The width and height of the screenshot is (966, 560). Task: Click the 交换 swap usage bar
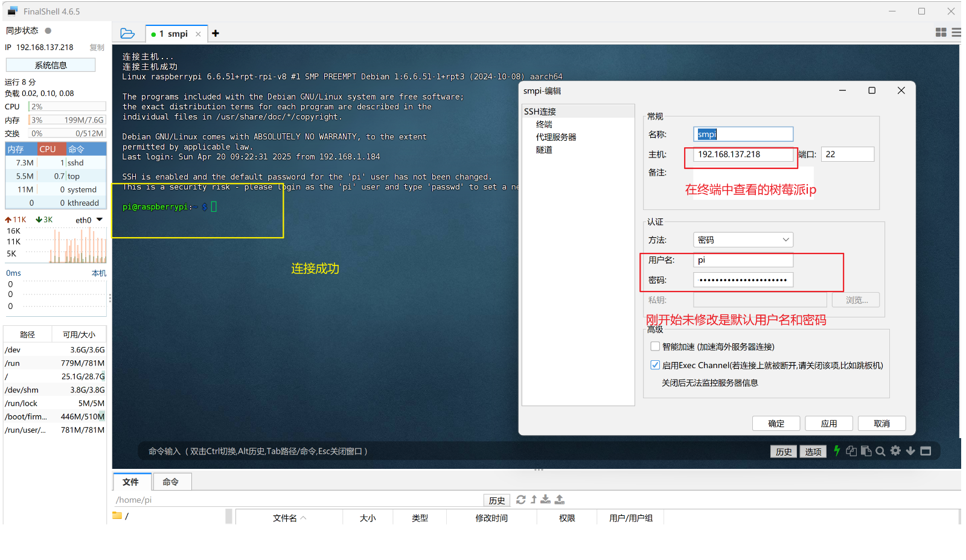tap(67, 133)
